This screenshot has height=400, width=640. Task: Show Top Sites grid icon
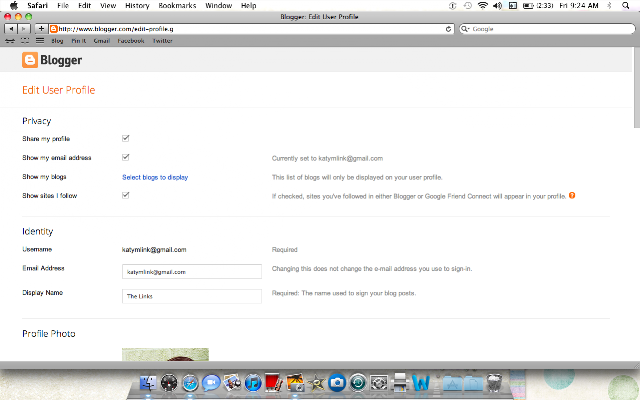coord(25,41)
